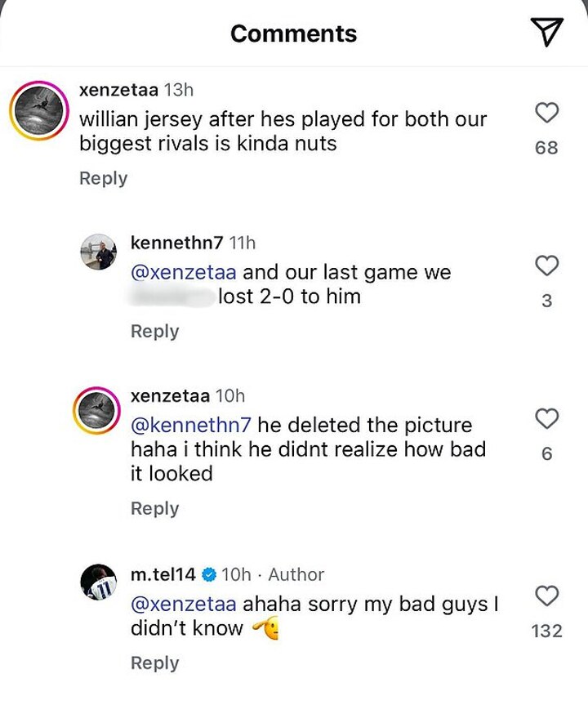Viewport: 588px width, 714px height.
Task: Like xenzetaa's willian jersey comment
Action: (546, 113)
